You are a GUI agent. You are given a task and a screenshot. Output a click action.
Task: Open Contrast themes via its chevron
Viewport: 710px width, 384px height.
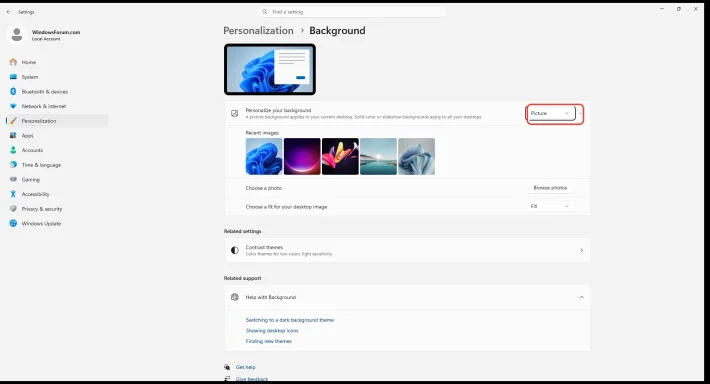[581, 250]
